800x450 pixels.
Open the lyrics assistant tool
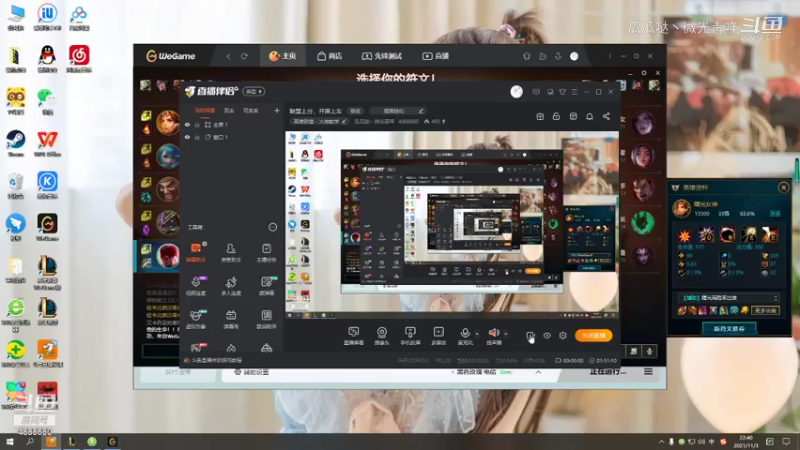pyautogui.click(x=266, y=319)
